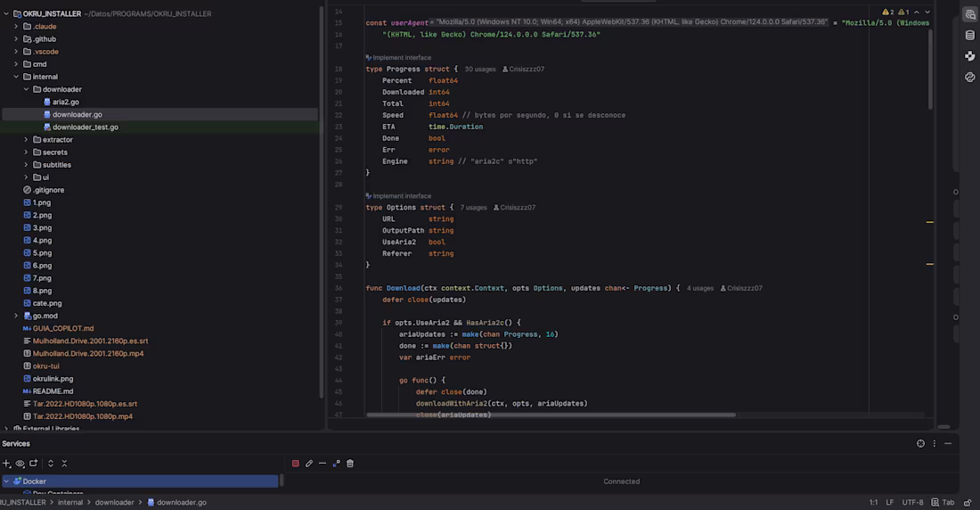Open the Services view options eye icon
The height and width of the screenshot is (510, 980).
click(x=20, y=464)
